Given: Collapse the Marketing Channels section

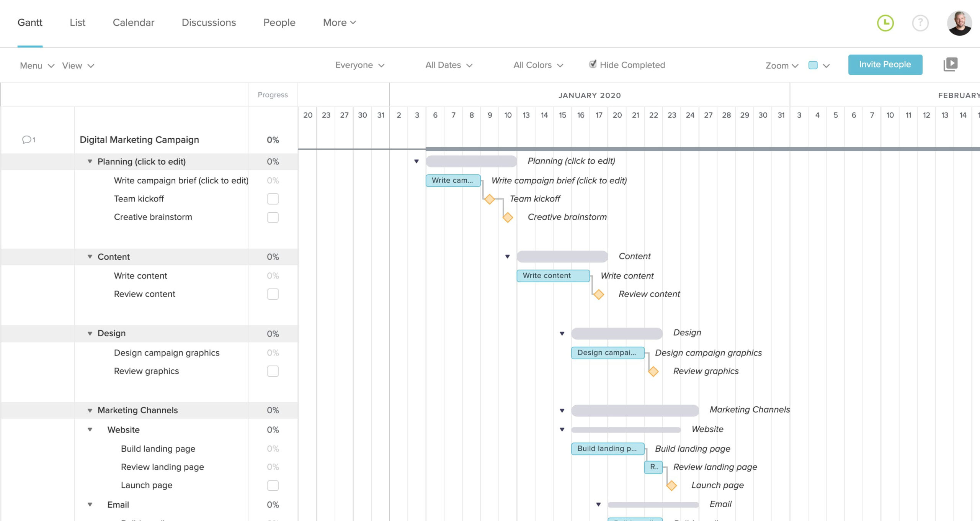Looking at the screenshot, I should click(x=90, y=410).
